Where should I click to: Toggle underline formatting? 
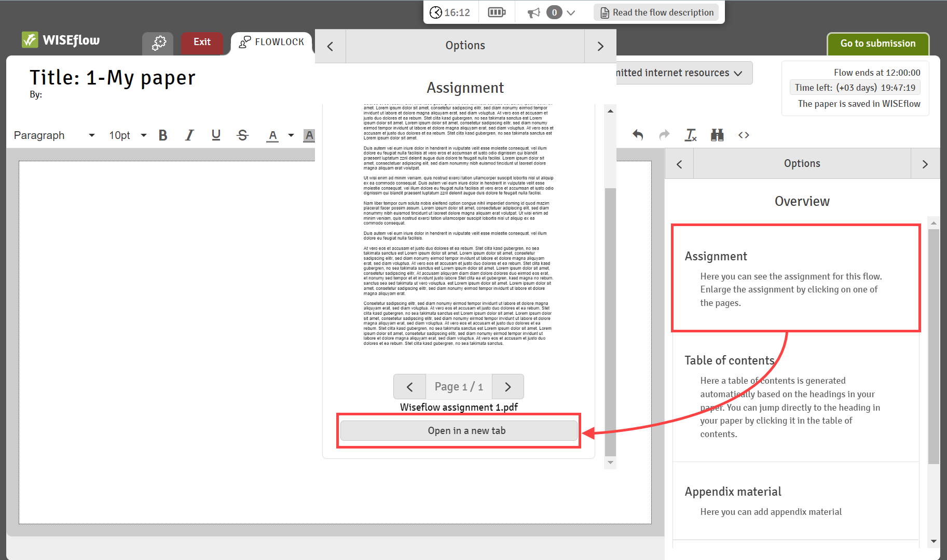(216, 135)
